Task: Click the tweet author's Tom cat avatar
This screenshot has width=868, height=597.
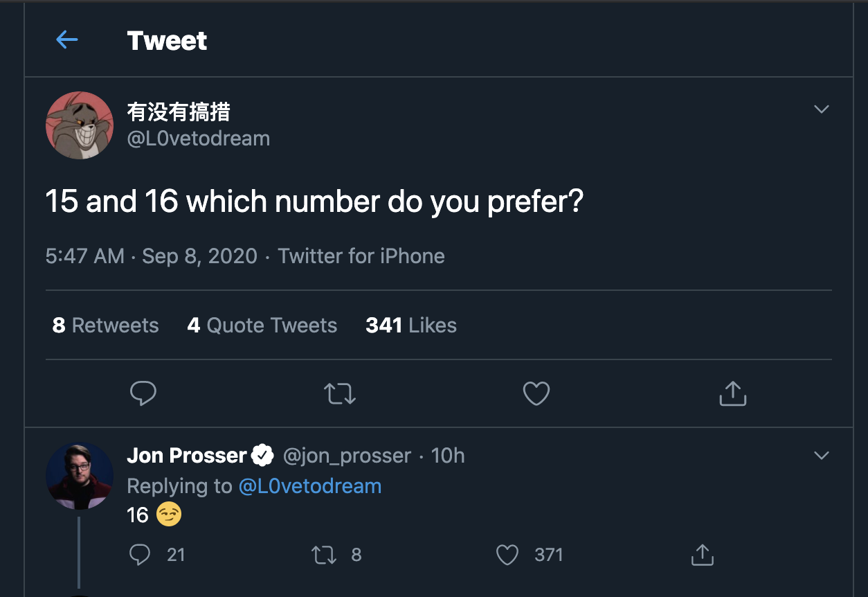Action: 80,125
